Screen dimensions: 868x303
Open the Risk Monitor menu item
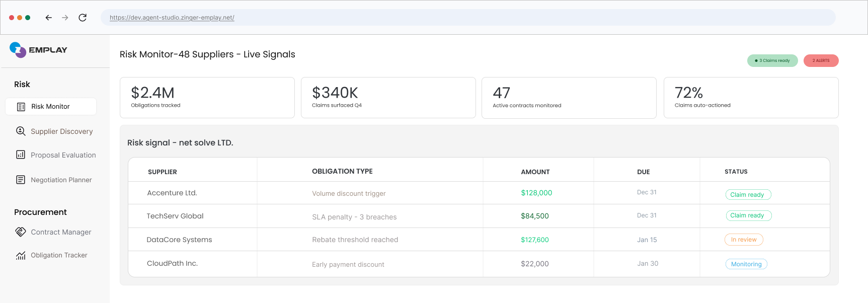(51, 107)
